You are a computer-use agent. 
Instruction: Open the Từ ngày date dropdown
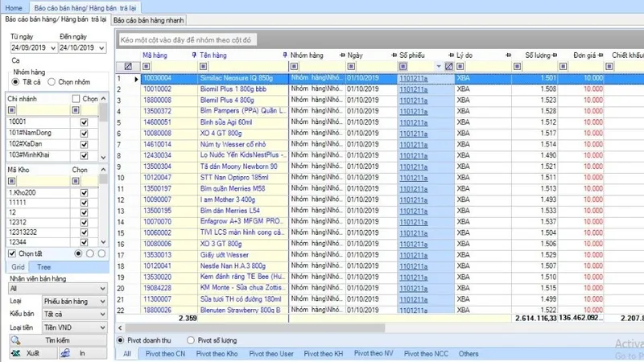click(x=52, y=48)
